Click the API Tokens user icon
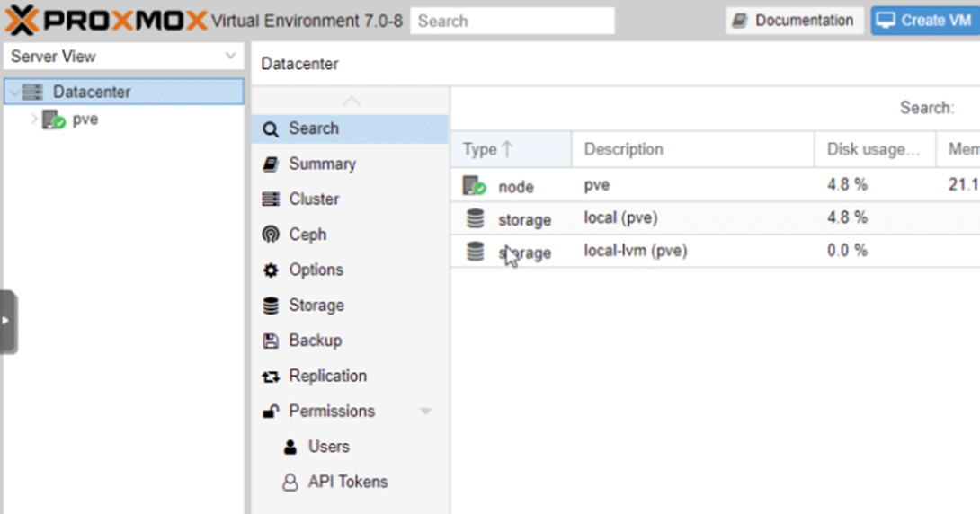The height and width of the screenshot is (514, 980). tap(290, 483)
